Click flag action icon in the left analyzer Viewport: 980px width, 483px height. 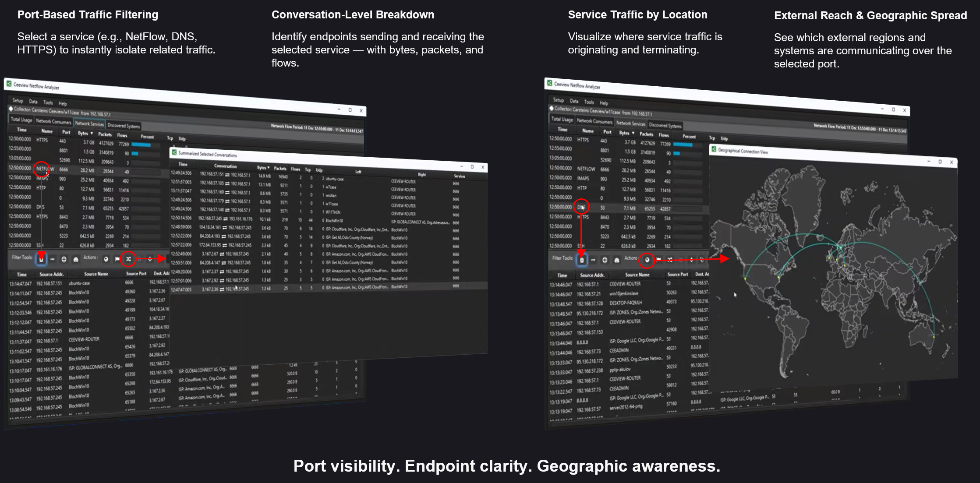click(117, 259)
